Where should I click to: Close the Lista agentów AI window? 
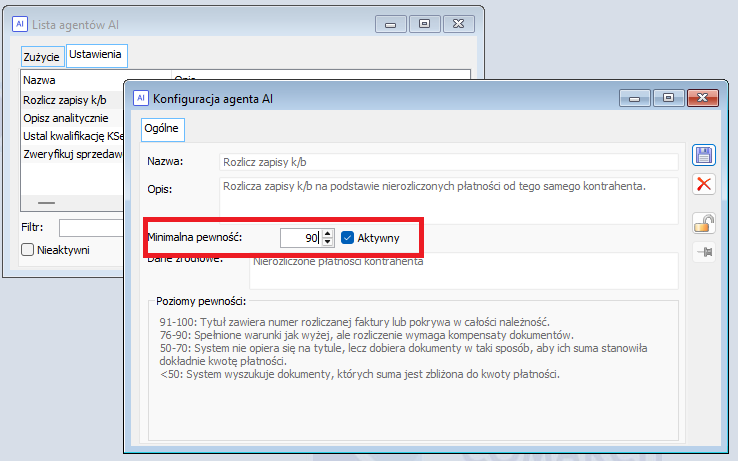[458, 24]
